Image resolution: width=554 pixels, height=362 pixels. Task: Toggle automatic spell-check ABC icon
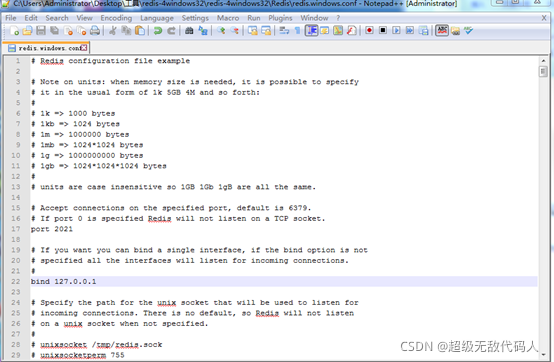click(442, 31)
